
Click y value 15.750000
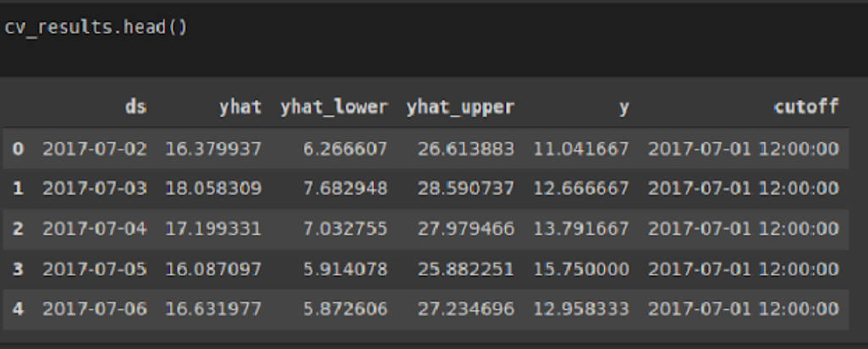pos(581,270)
